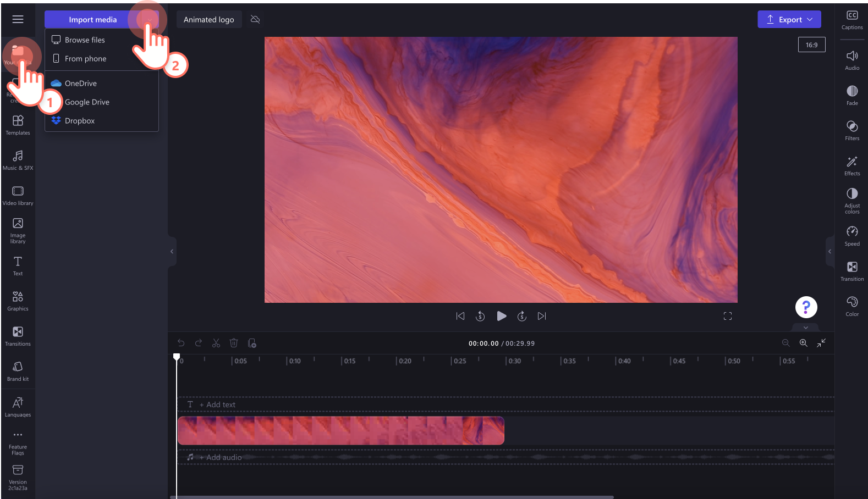Click Add text on the timeline
Screen dimensions: 868x499
217,404
